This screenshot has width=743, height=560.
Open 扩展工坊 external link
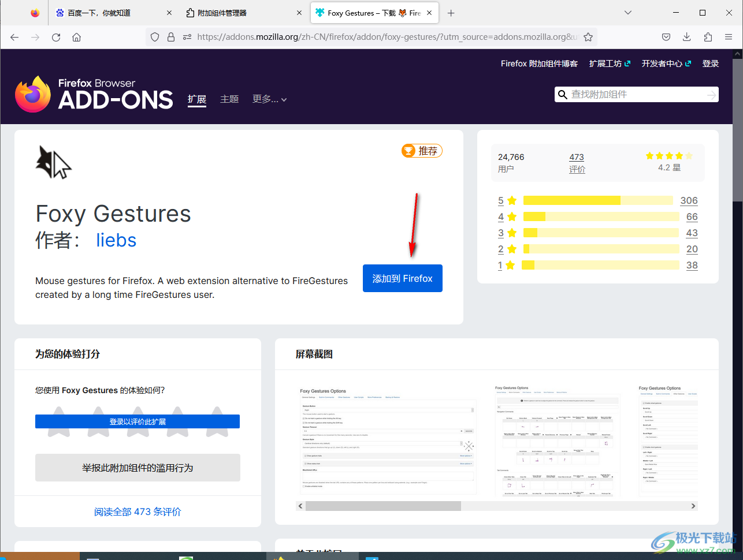point(610,64)
